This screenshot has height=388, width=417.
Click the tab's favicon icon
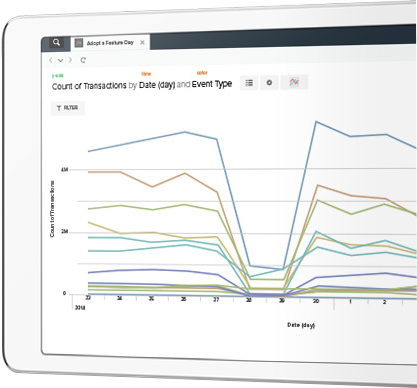pyautogui.click(x=79, y=43)
